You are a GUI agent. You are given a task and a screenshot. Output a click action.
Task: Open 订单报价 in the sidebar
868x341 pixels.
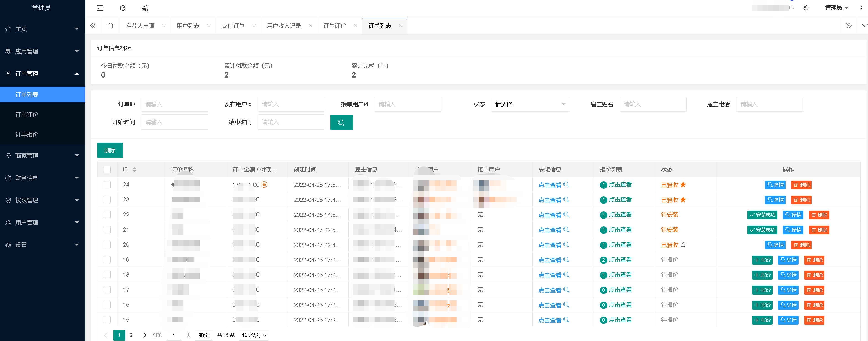click(42, 134)
